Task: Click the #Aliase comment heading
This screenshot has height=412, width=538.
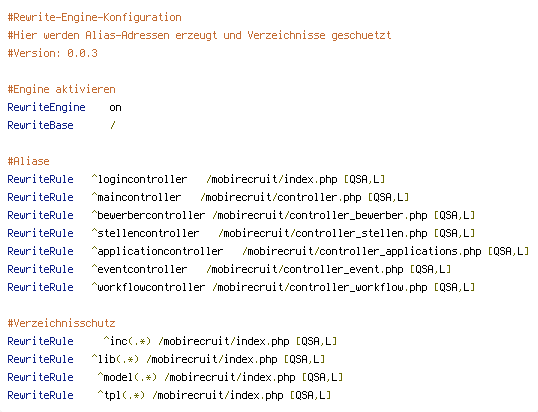Action: coord(28,161)
